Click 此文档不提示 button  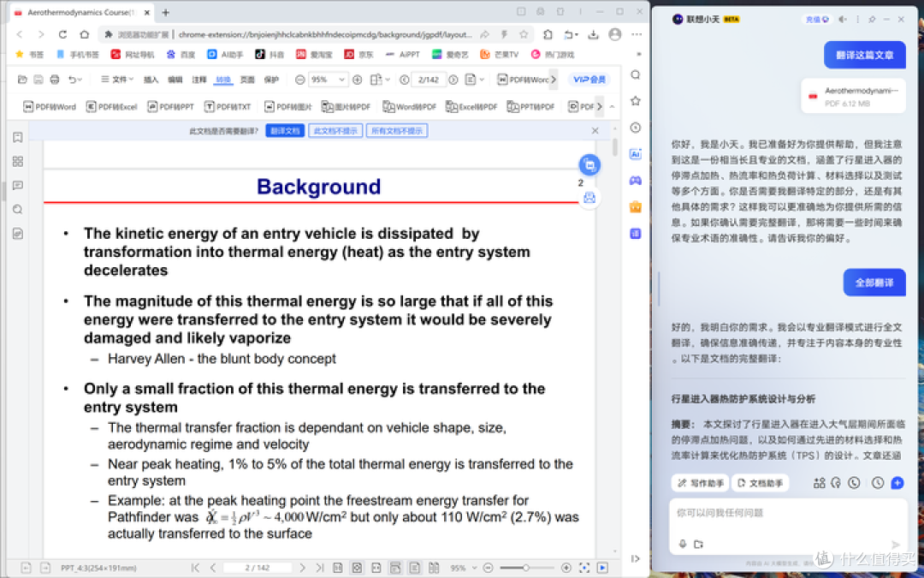click(x=335, y=131)
